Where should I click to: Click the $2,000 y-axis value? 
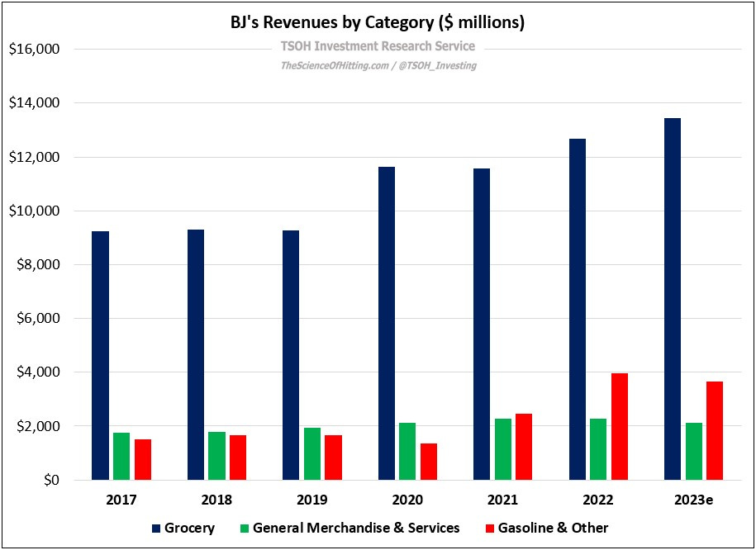pyautogui.click(x=38, y=427)
